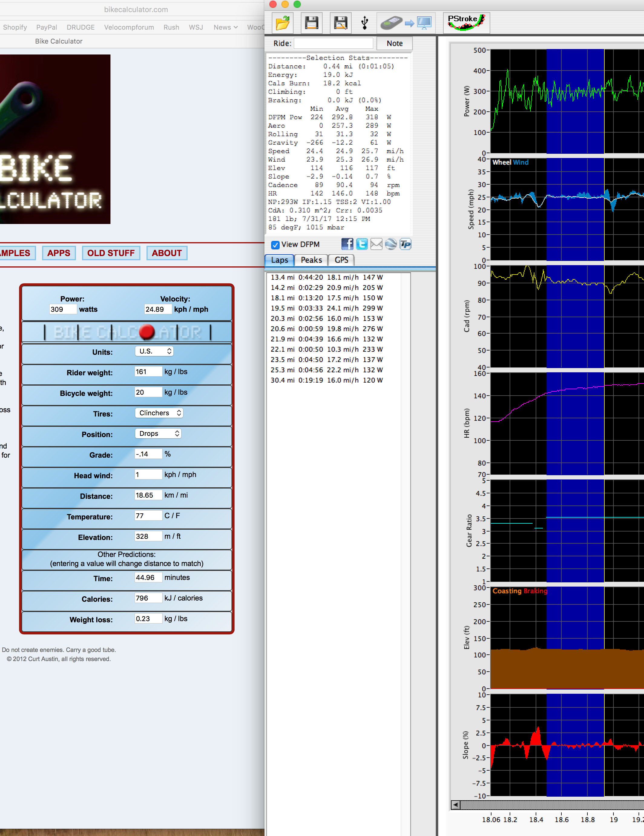Open the Units dropdown set to U.S.
This screenshot has width=644, height=836.
click(x=154, y=351)
